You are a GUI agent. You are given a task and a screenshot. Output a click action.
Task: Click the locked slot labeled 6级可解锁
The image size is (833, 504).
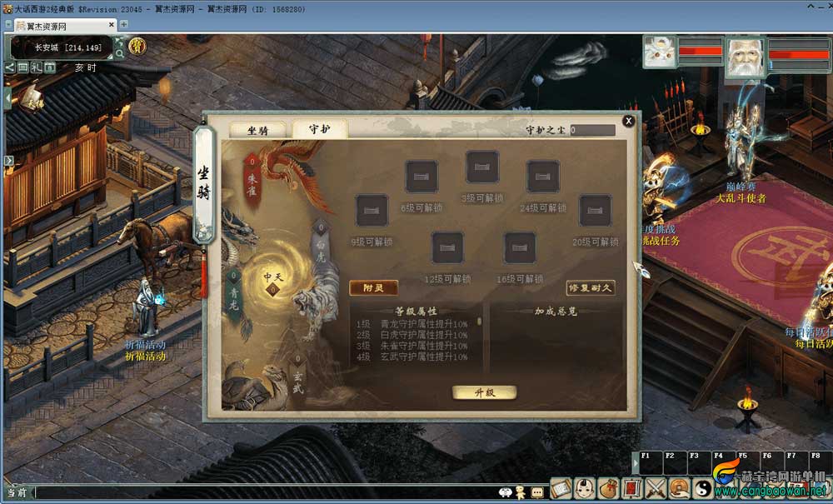[x=421, y=177]
